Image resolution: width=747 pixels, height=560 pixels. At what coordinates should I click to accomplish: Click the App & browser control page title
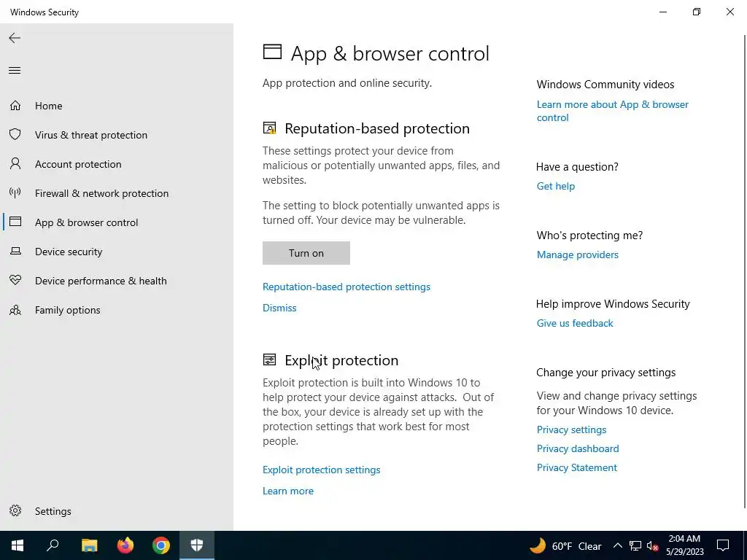(390, 53)
